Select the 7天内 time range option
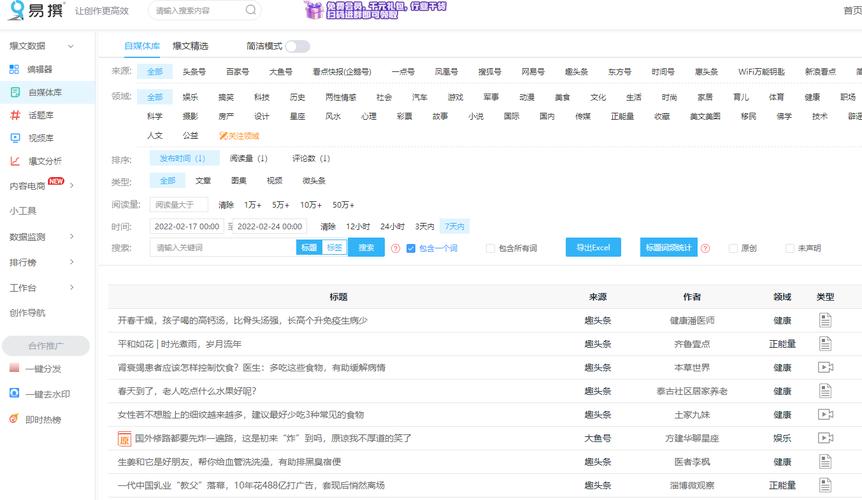Image resolution: width=862 pixels, height=500 pixels. (454, 226)
